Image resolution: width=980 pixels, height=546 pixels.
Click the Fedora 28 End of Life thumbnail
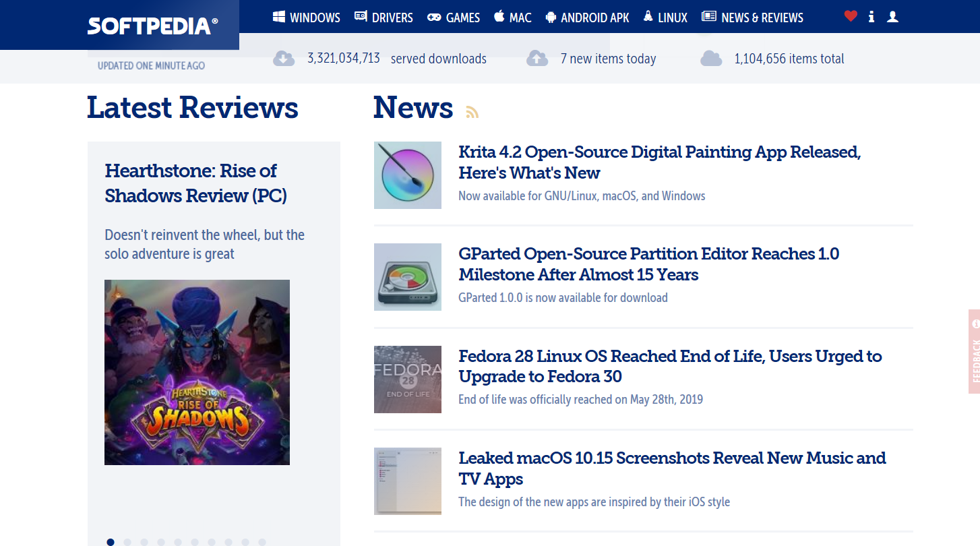click(408, 380)
